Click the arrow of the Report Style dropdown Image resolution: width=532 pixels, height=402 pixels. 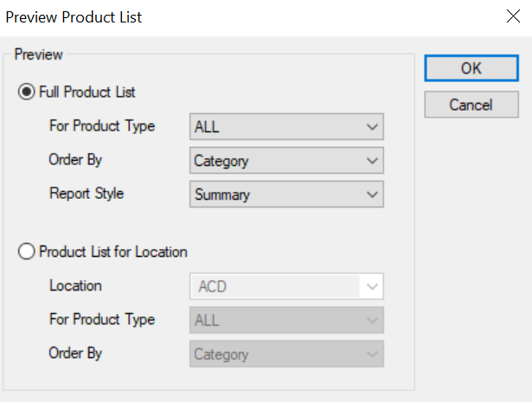click(372, 195)
